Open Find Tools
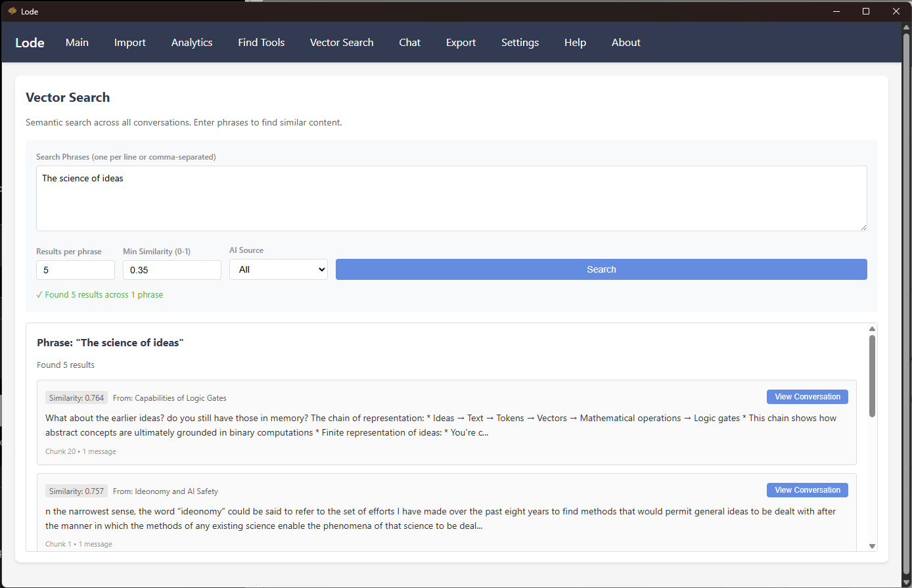912x588 pixels. tap(261, 42)
